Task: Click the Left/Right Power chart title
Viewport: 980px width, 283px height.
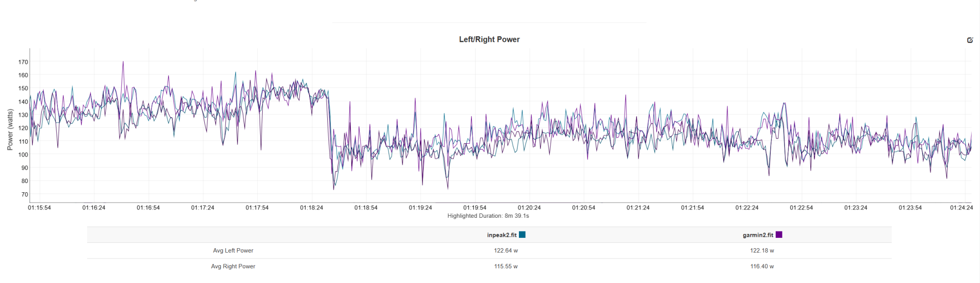Action: tap(489, 39)
